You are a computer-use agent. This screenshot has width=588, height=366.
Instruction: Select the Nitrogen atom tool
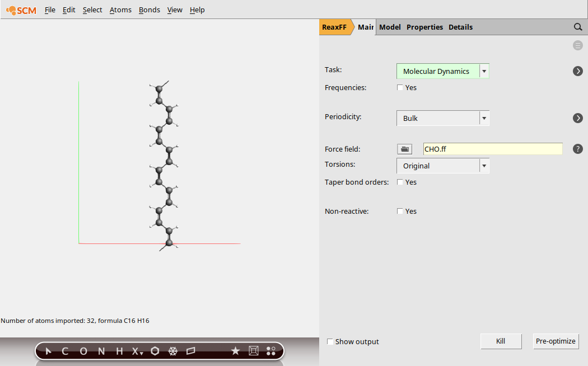(x=101, y=351)
